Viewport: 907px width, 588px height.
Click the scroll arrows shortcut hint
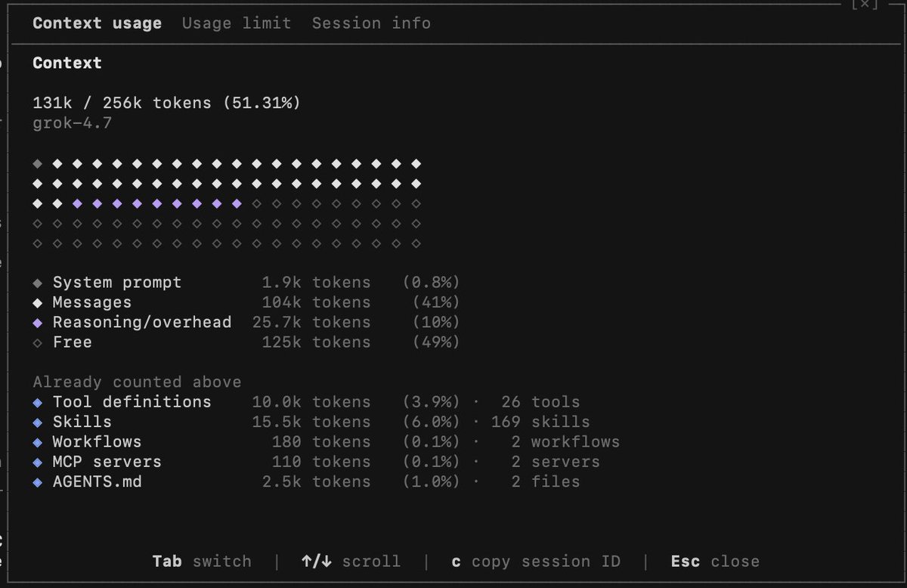(351, 562)
